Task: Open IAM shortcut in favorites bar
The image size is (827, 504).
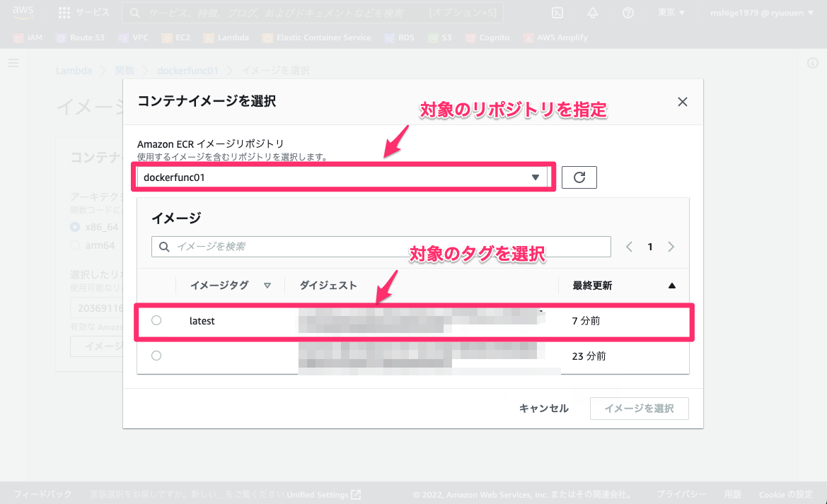Action: click(x=28, y=37)
